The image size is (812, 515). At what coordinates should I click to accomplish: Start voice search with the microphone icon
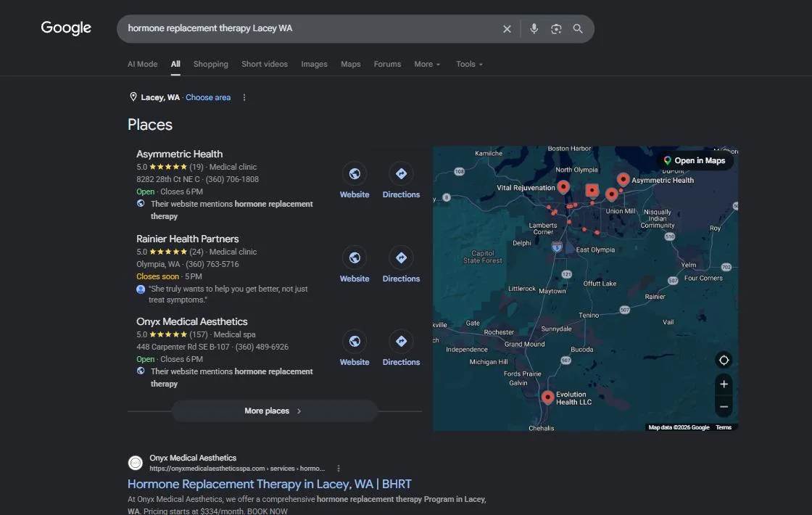[534, 29]
